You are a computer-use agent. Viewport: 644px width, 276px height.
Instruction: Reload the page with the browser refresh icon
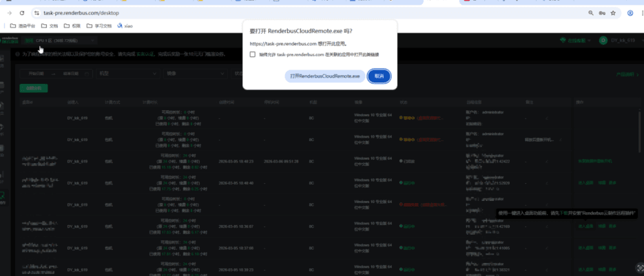coord(22,13)
